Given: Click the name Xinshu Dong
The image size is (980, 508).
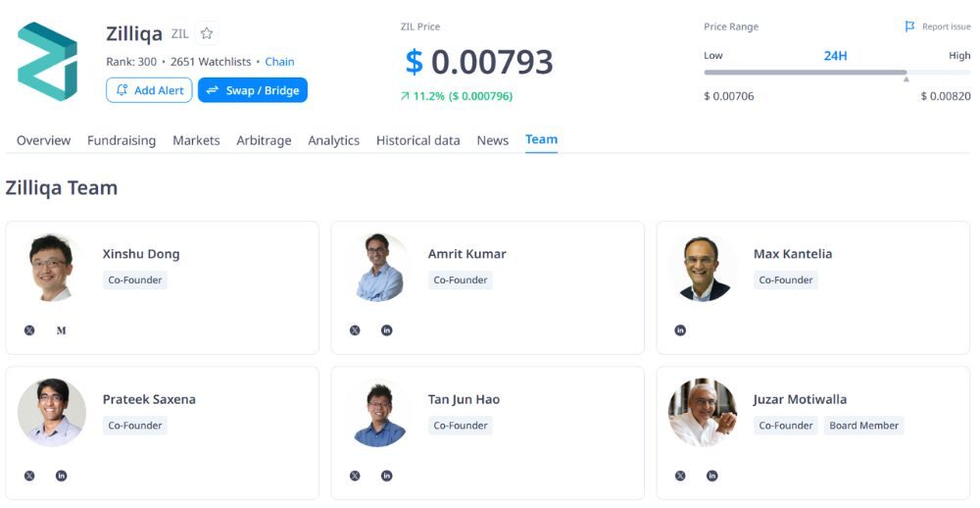Looking at the screenshot, I should click(x=141, y=254).
